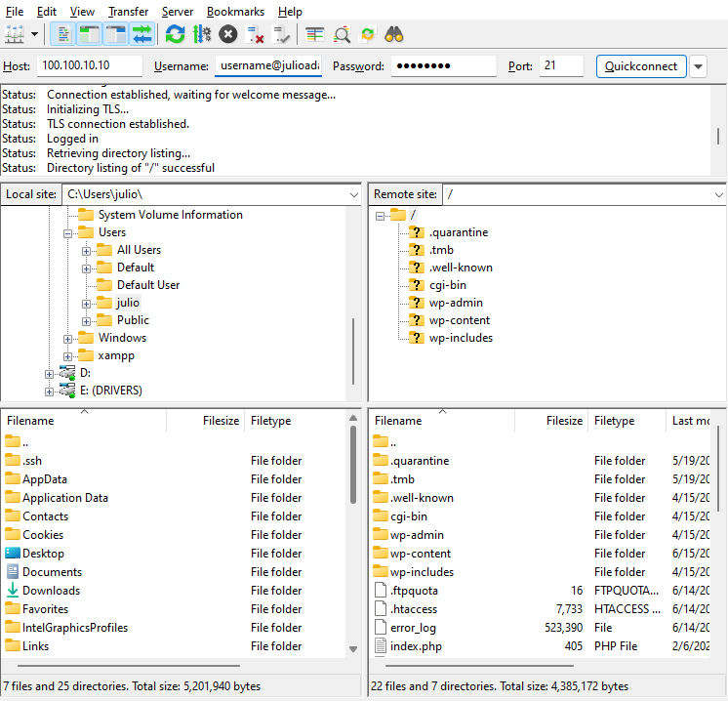
Task: Cancel the current operation
Action: tap(228, 34)
